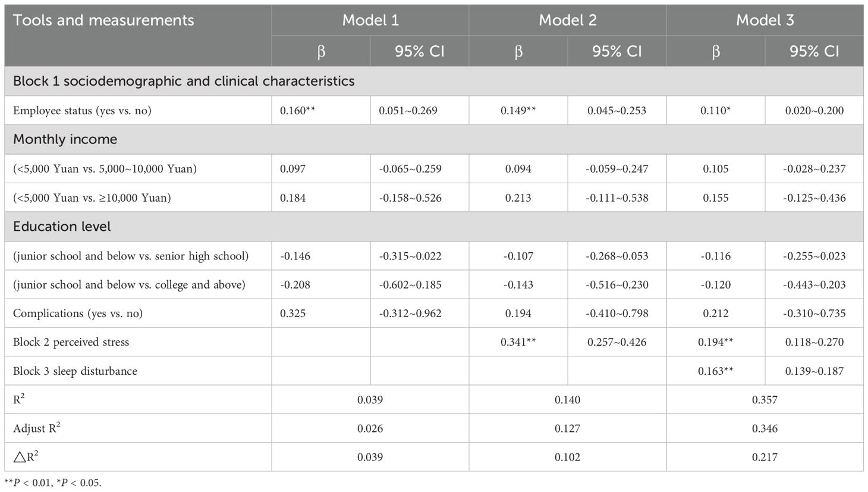The image size is (868, 492).
Task: Click the 0.160** value under Model 1
Action: coord(297,111)
